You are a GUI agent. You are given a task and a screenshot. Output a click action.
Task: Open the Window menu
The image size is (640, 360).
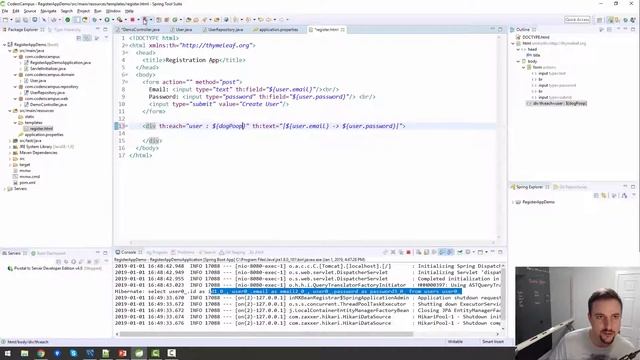[113, 11]
